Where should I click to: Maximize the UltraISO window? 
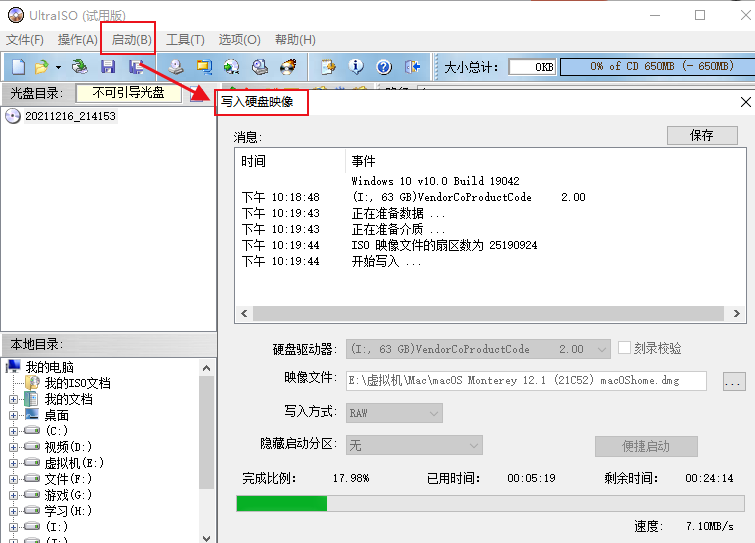pos(700,15)
